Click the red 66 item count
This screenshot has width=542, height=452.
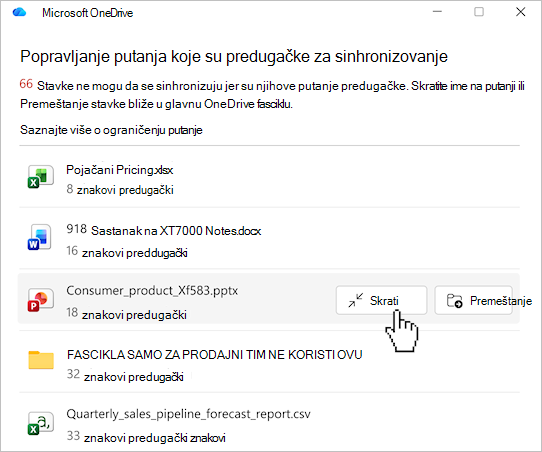[x=26, y=84]
